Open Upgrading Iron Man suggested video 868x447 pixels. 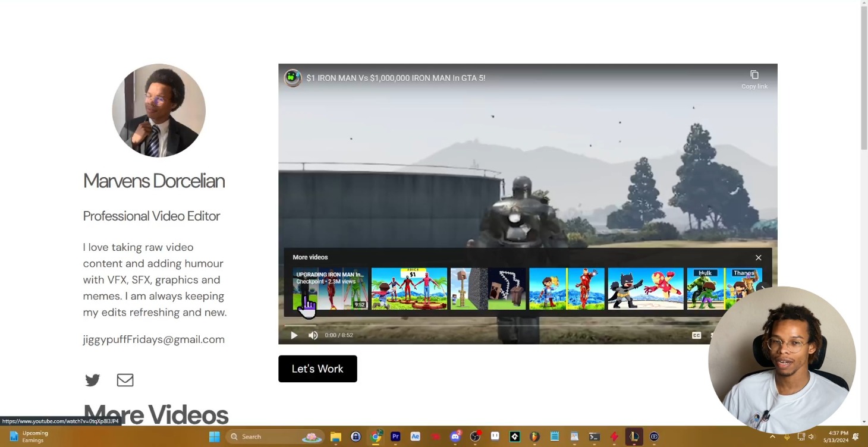point(330,288)
